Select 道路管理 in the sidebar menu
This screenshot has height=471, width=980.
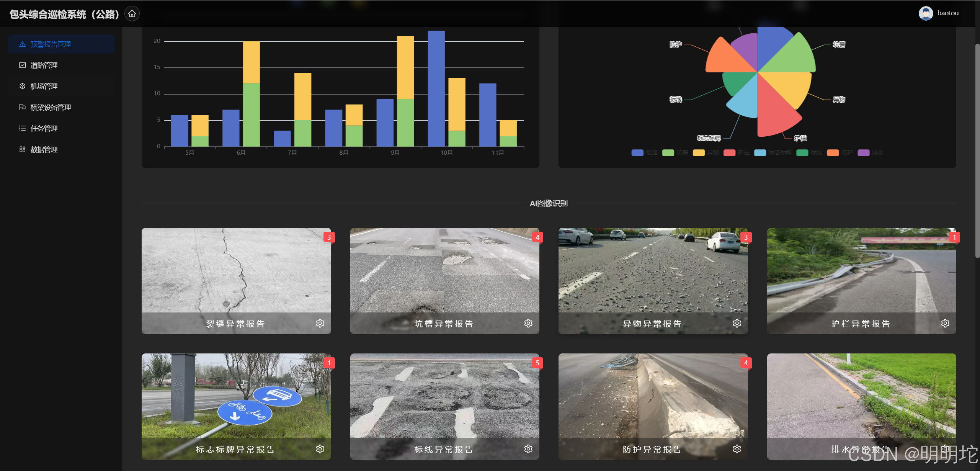pyautogui.click(x=44, y=65)
